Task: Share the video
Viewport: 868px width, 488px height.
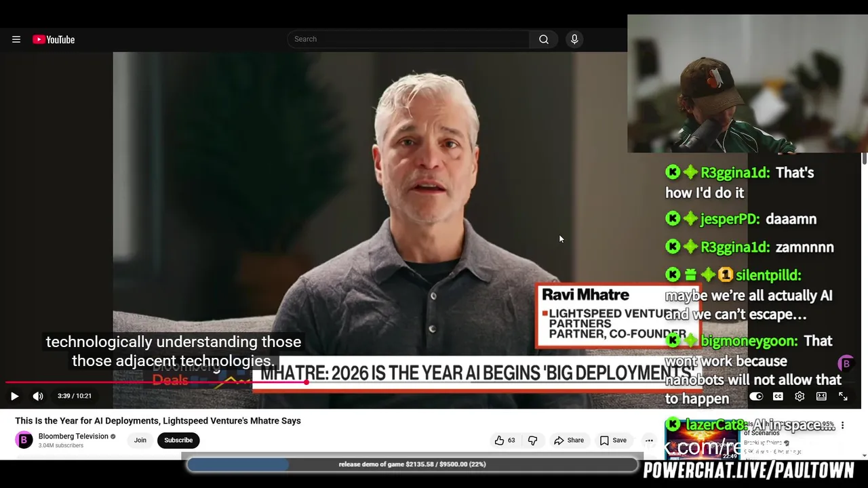Action: (569, 441)
